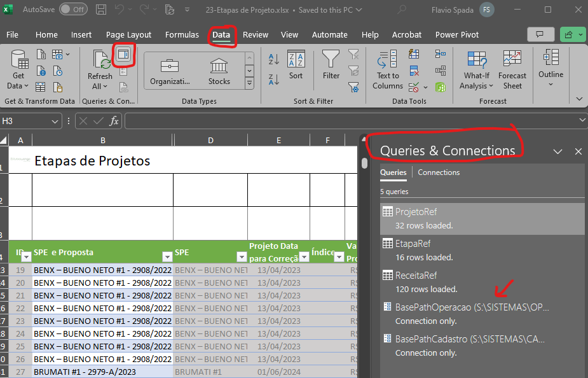Screen dimensions: 588x378
Task: Close the Queries & Connections pane
Action: pos(578,151)
